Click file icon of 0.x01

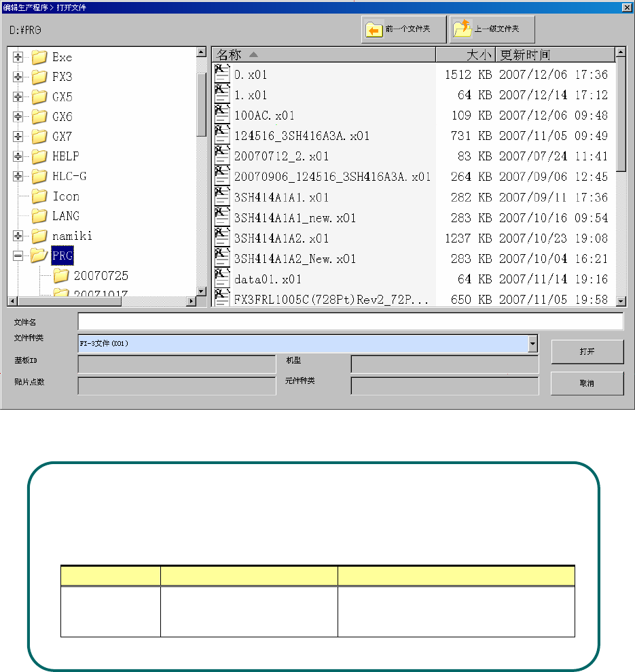(x=222, y=73)
